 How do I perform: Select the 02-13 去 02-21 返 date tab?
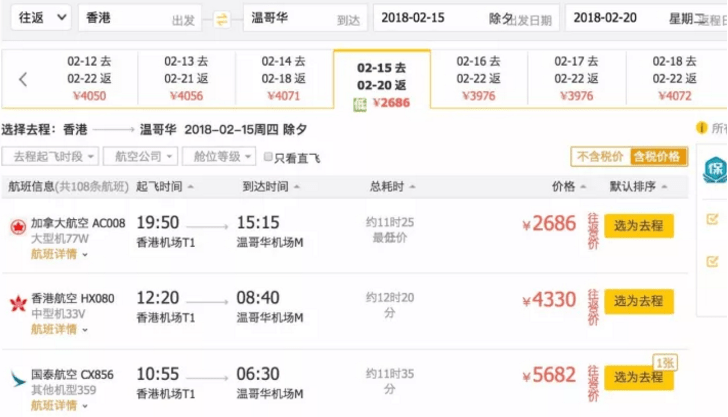186,78
